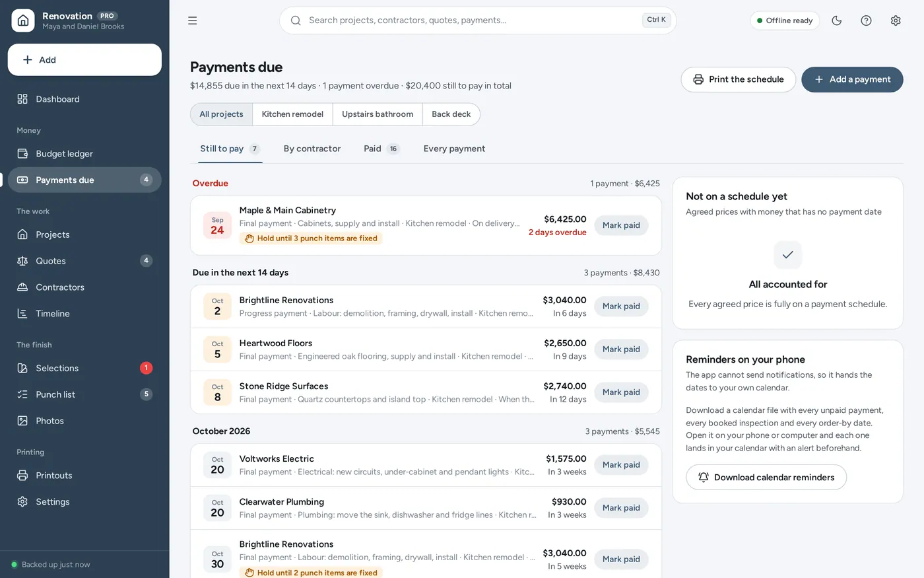Screen dimensions: 924x578
Task: Mark Heartwood Floors payment as paid
Action: click(x=621, y=349)
